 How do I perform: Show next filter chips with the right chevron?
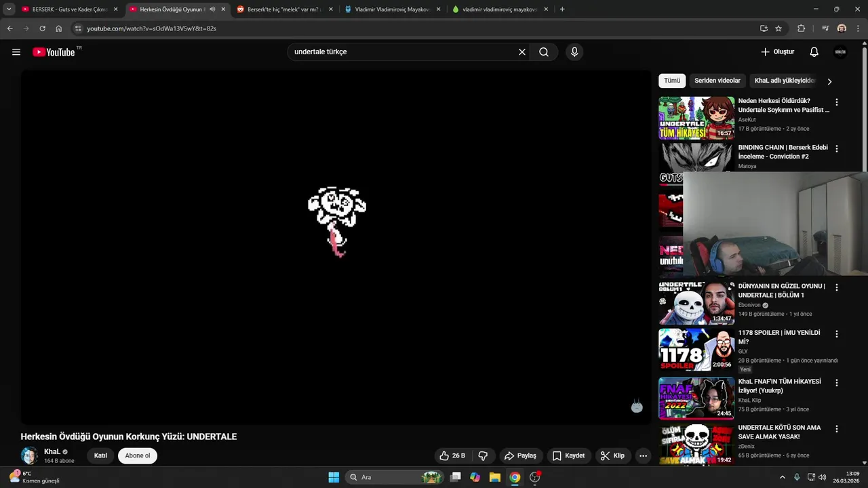(x=829, y=81)
